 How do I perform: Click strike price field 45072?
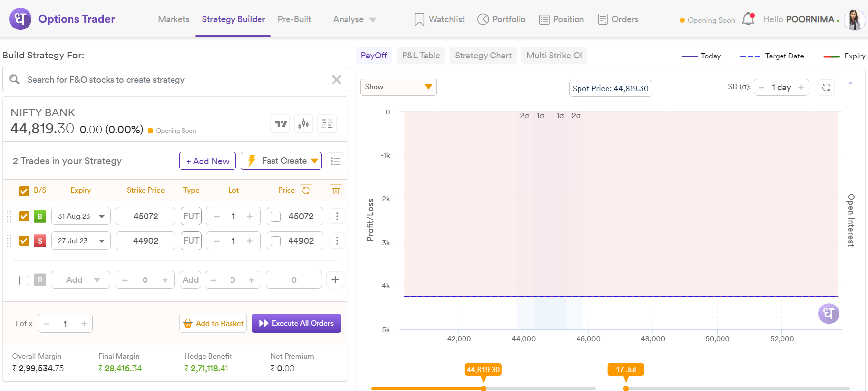point(145,216)
